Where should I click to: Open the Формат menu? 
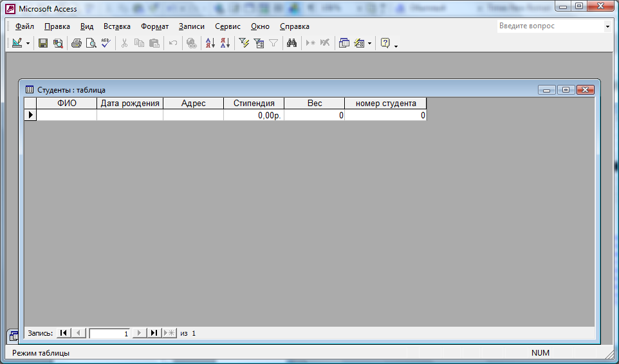154,26
